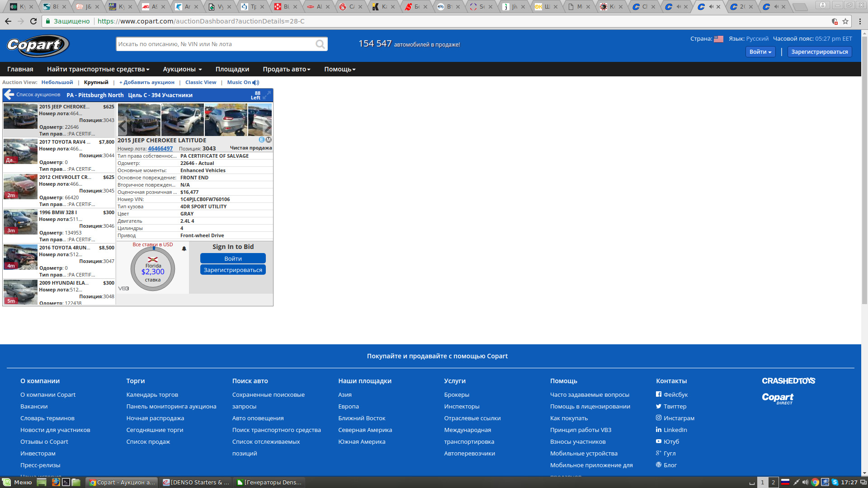Expand the Аукционы dropdown menu
868x488 pixels.
pos(181,69)
